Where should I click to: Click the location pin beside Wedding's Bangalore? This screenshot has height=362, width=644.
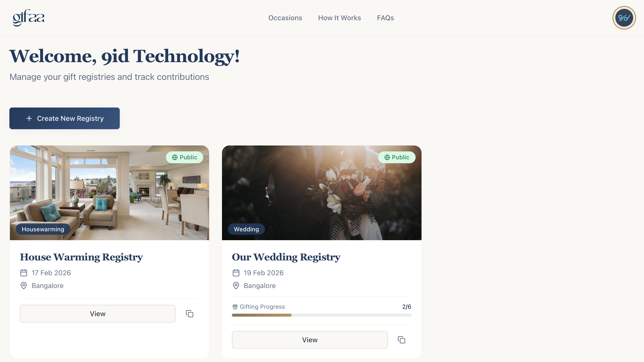(x=236, y=286)
